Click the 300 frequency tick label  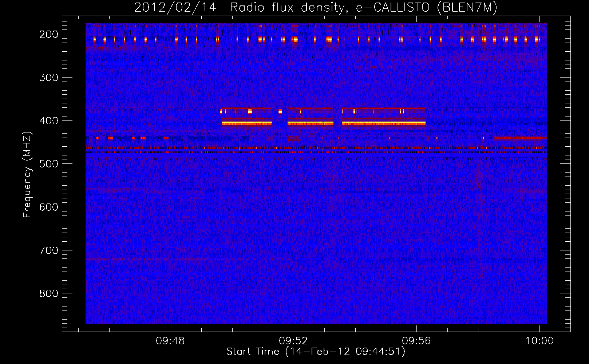point(49,78)
